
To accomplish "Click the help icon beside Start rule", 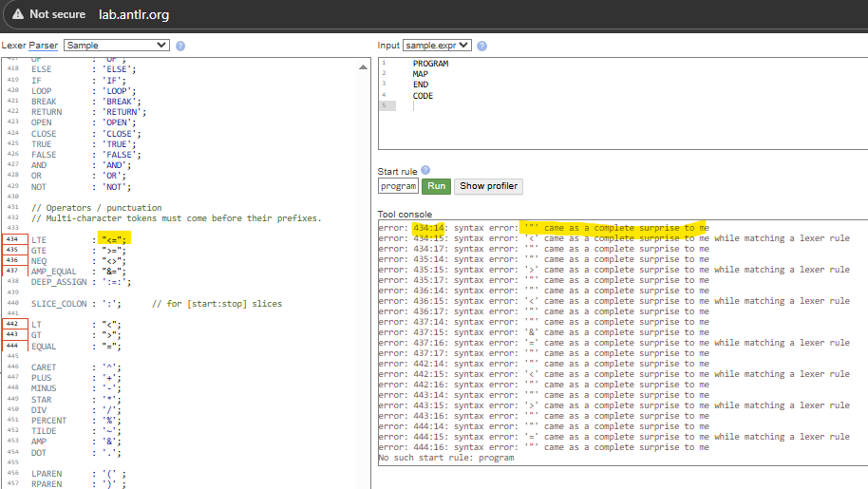I will (425, 170).
